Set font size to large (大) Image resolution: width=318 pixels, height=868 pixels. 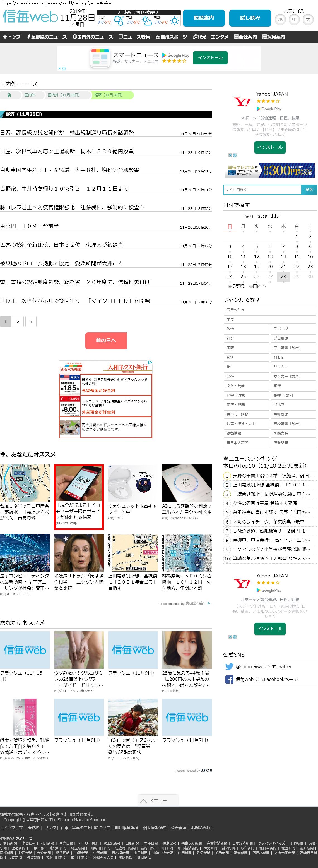point(308,20)
